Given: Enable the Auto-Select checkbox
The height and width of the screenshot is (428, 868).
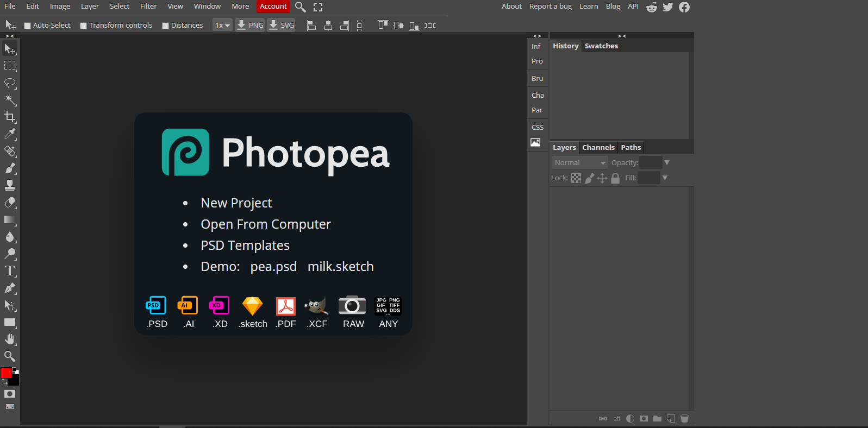Looking at the screenshot, I should click(27, 26).
